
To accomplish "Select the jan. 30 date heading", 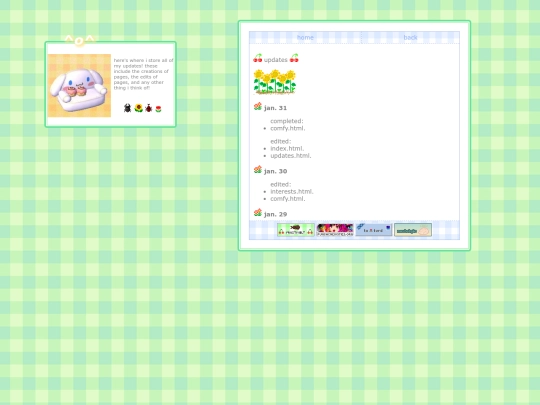I will pyautogui.click(x=275, y=171).
